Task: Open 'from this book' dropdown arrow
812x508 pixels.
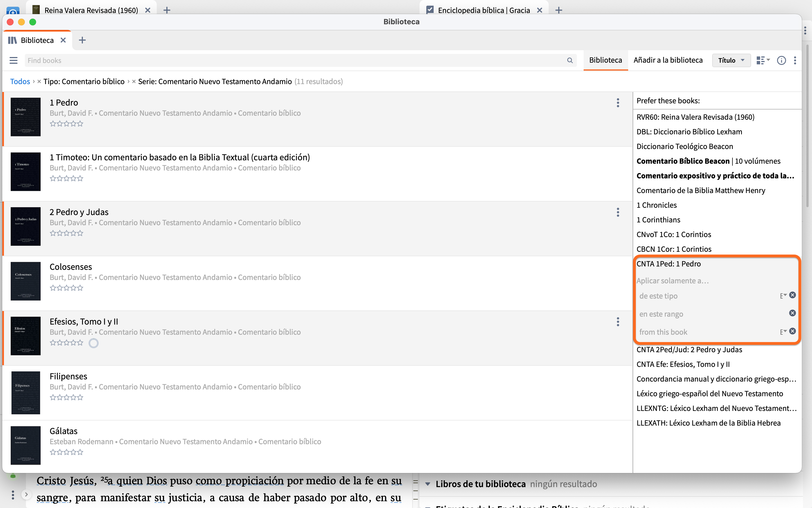Action: coord(784,332)
